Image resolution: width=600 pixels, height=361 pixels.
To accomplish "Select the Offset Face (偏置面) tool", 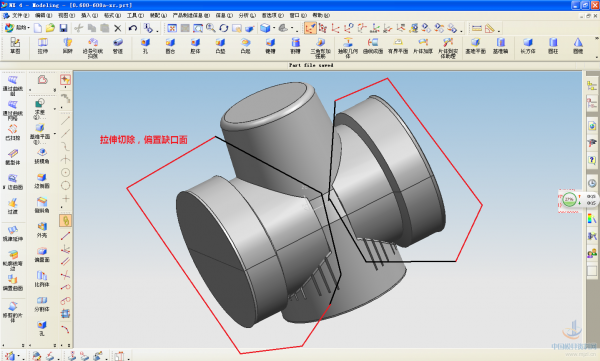I will [42, 255].
